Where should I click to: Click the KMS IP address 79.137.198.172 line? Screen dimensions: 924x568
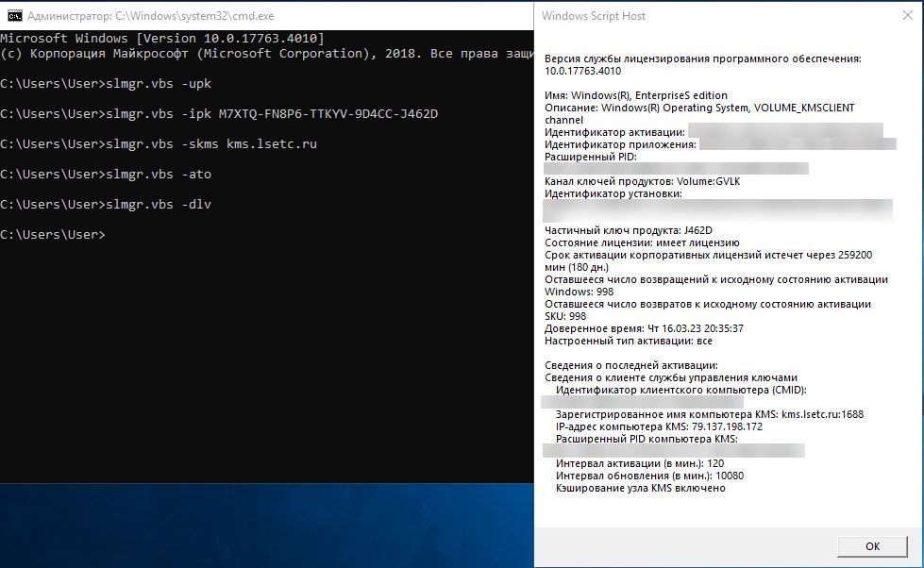(x=659, y=426)
